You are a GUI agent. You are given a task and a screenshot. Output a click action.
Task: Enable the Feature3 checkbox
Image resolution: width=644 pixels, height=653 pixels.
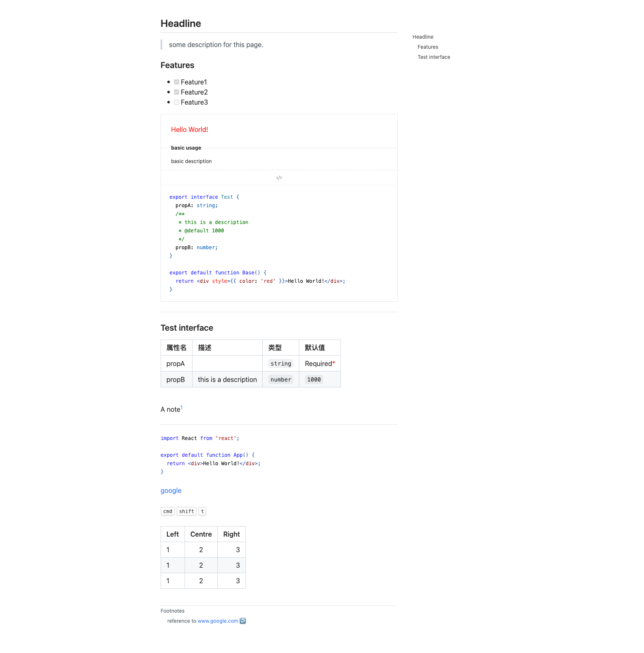pyautogui.click(x=177, y=103)
